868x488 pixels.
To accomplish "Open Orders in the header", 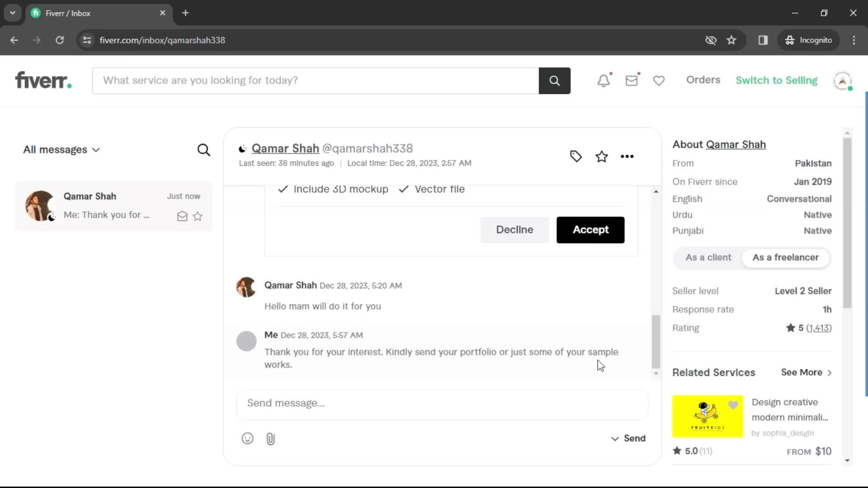I will [x=703, y=80].
